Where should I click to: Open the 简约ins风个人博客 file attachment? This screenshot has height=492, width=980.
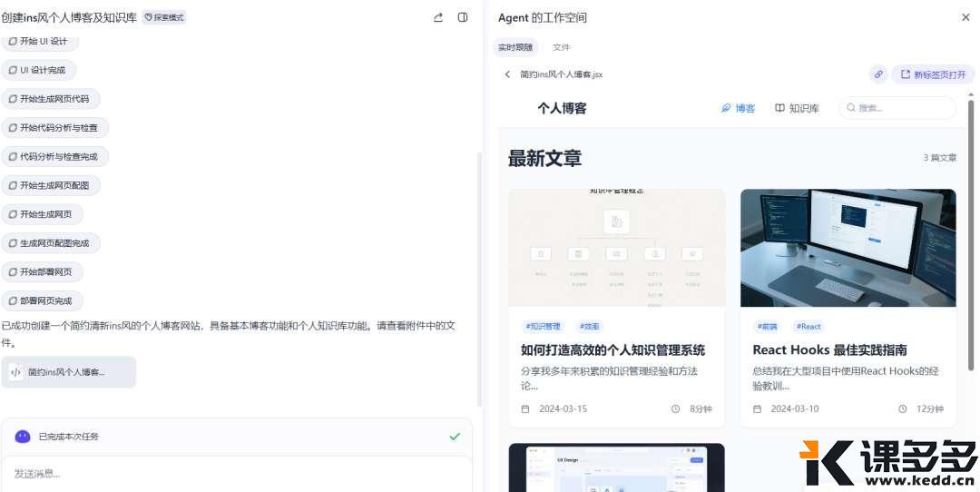tap(68, 372)
